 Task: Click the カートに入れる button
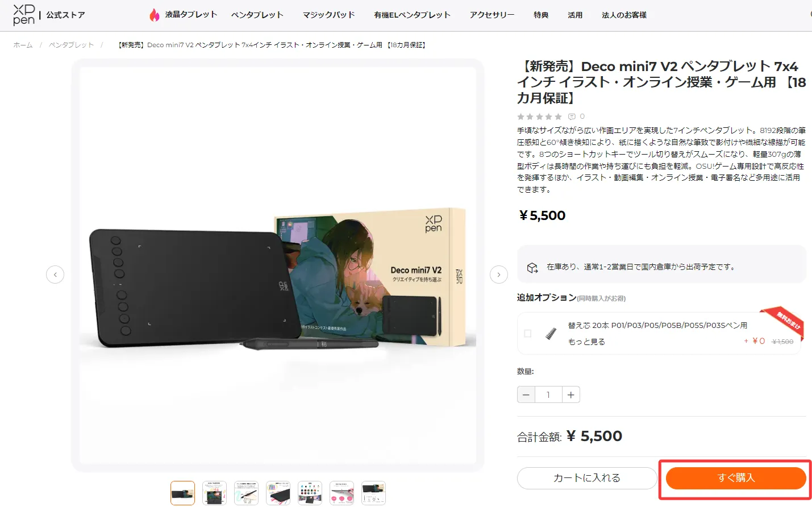coord(587,478)
